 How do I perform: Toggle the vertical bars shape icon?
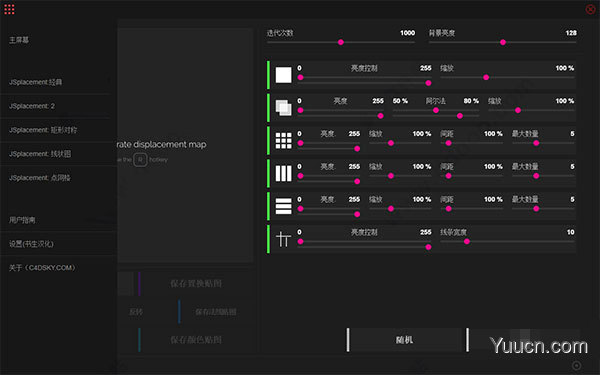tap(284, 173)
